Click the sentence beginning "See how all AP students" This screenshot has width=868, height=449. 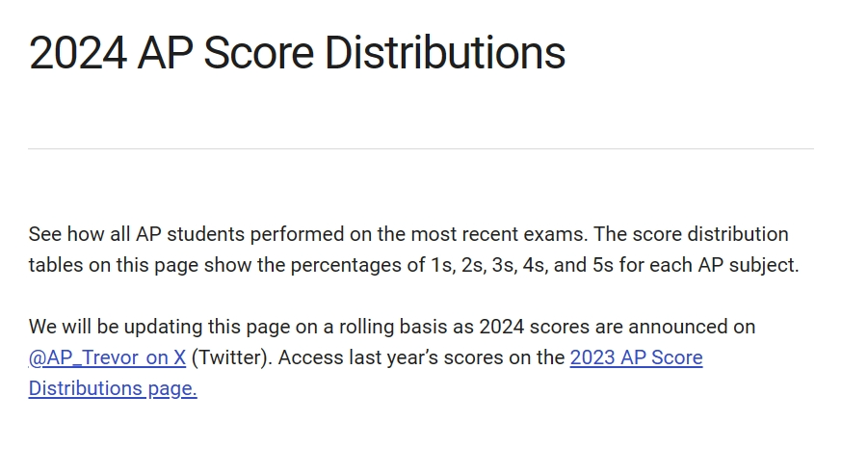pos(307,234)
